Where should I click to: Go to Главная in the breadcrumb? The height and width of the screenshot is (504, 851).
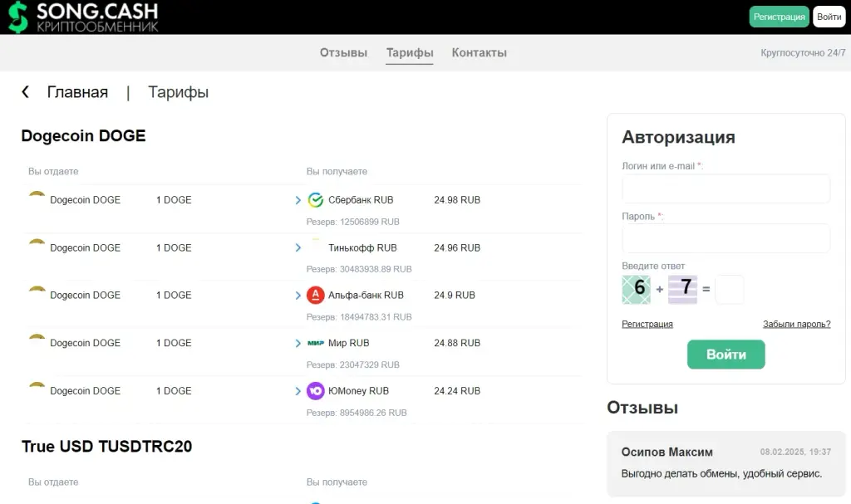[77, 92]
